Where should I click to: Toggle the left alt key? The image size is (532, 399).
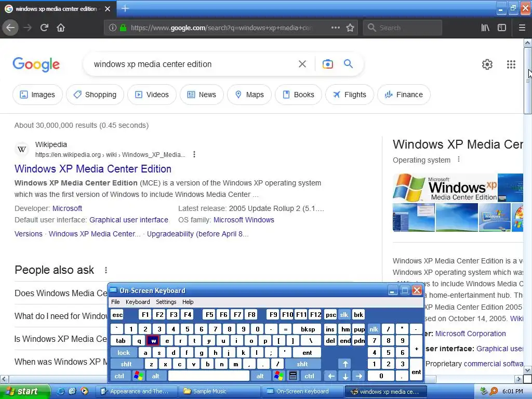156,376
